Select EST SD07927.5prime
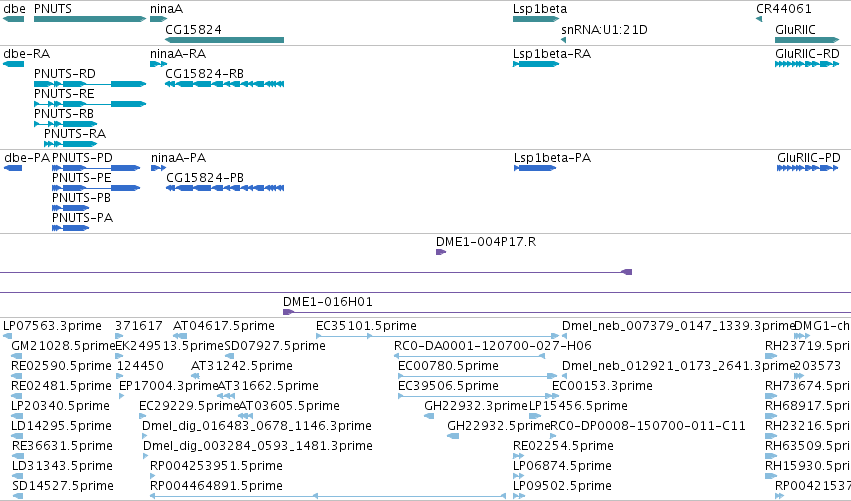 tap(275, 346)
